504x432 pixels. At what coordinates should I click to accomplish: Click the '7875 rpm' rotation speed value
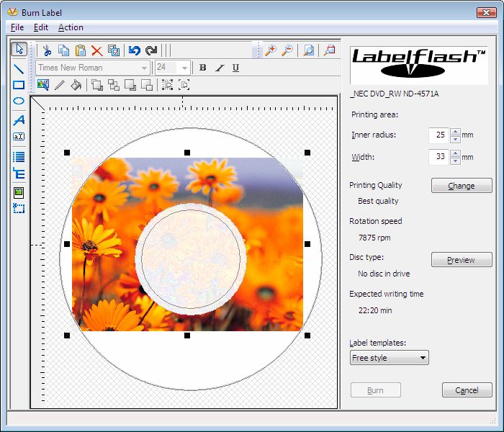click(374, 238)
